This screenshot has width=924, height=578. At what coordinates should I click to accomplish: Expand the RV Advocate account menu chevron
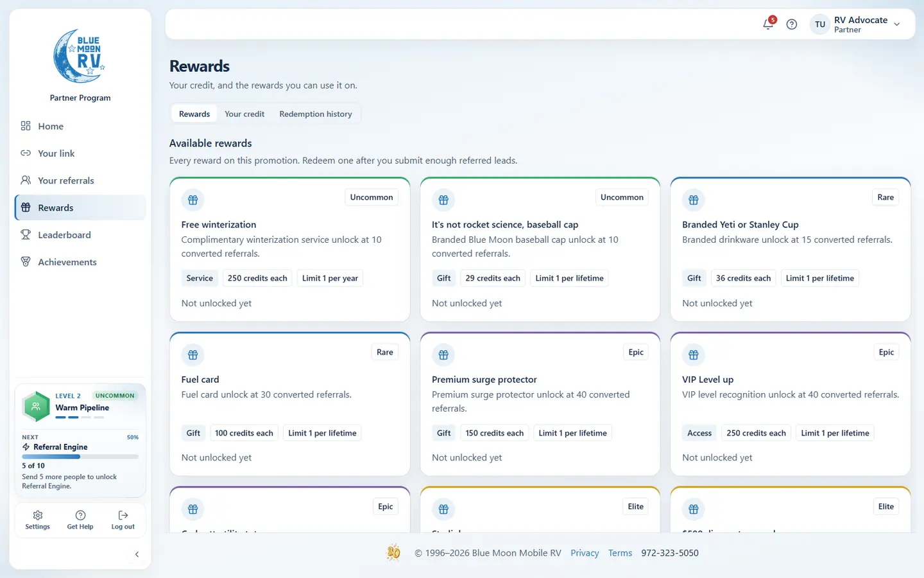coord(897,24)
